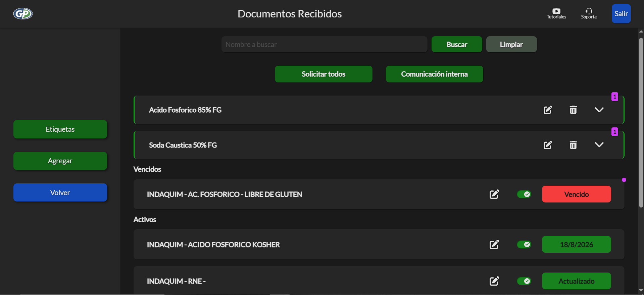Edit Acido Fosforico 85% FG entry
Viewport: 644px width, 295px height.
click(547, 110)
